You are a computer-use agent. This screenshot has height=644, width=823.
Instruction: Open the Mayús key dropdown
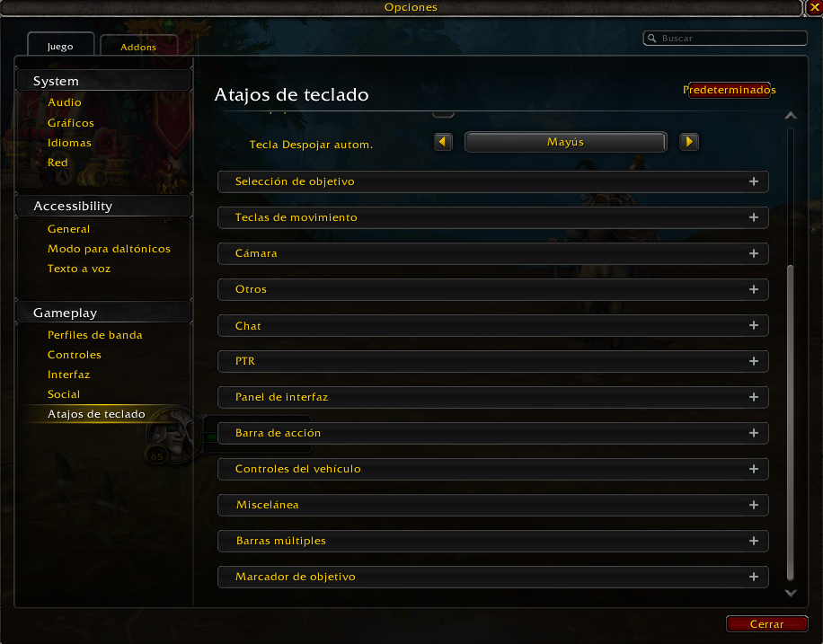click(x=565, y=142)
